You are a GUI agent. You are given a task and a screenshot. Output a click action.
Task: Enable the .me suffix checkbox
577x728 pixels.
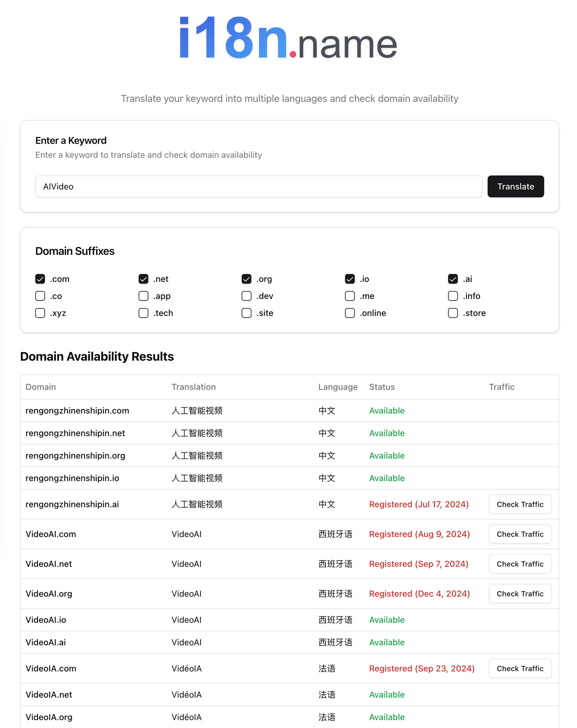(350, 296)
